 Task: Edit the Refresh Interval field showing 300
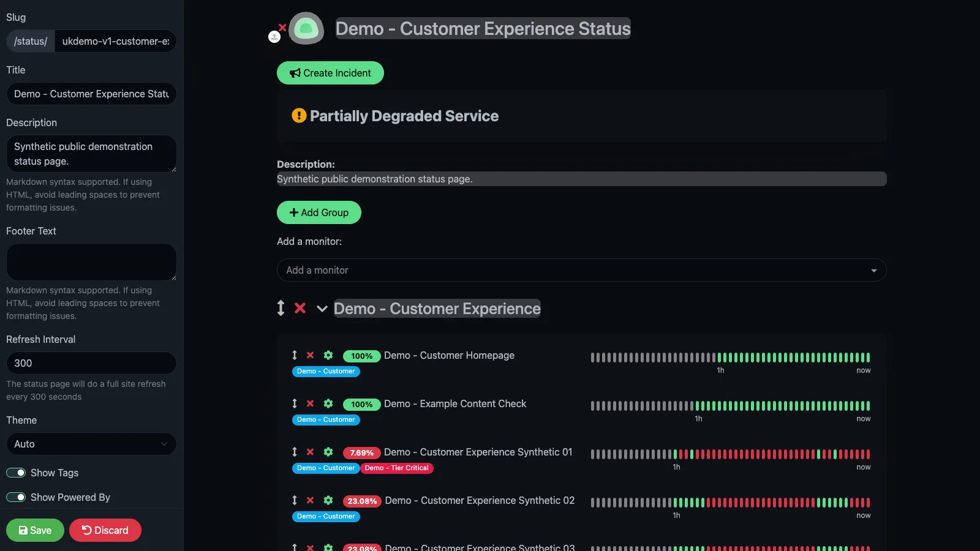(x=91, y=363)
